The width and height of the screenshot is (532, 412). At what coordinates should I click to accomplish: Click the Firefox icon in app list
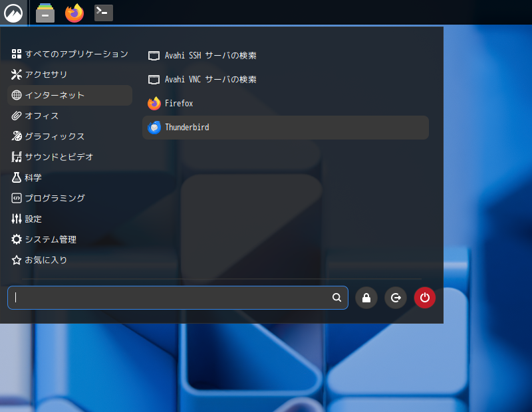click(x=154, y=104)
